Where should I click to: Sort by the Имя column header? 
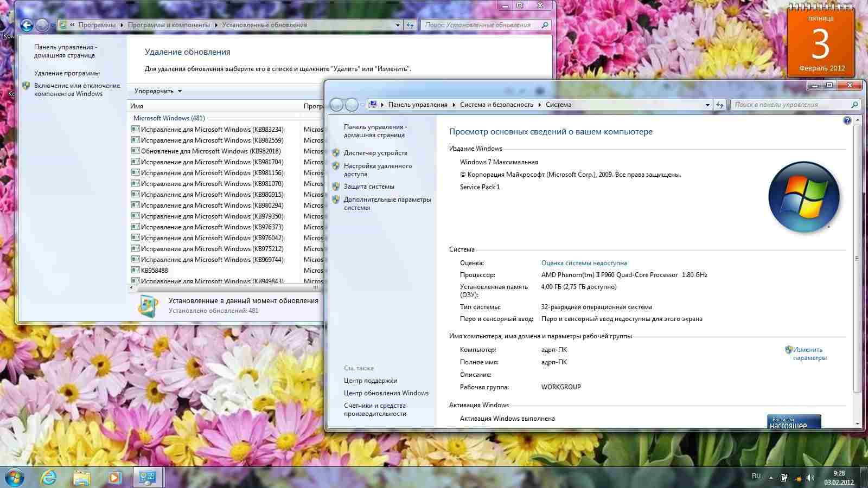pos(214,106)
